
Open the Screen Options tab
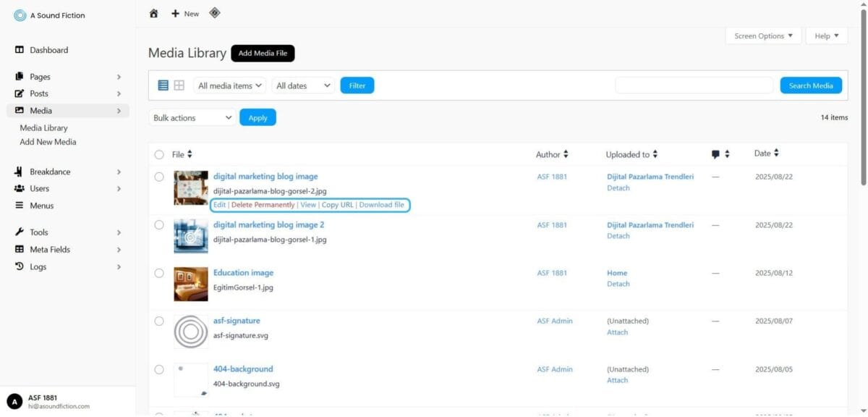click(763, 36)
